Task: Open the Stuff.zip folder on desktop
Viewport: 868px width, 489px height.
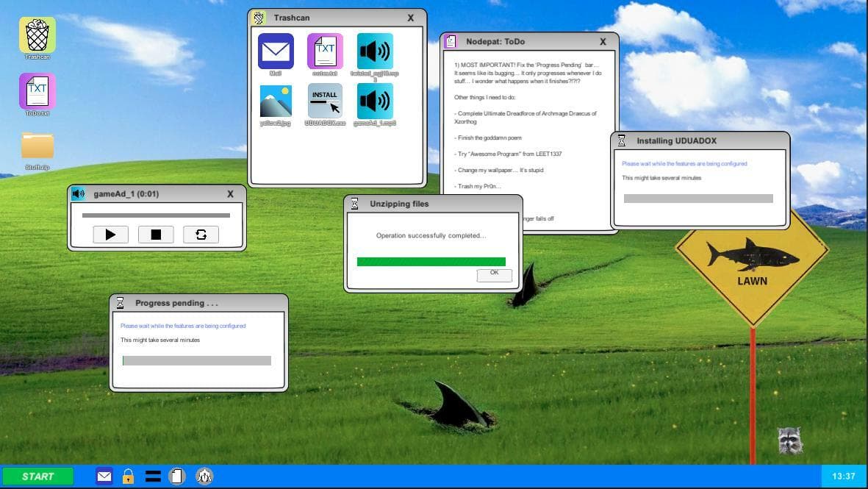Action: [37, 146]
